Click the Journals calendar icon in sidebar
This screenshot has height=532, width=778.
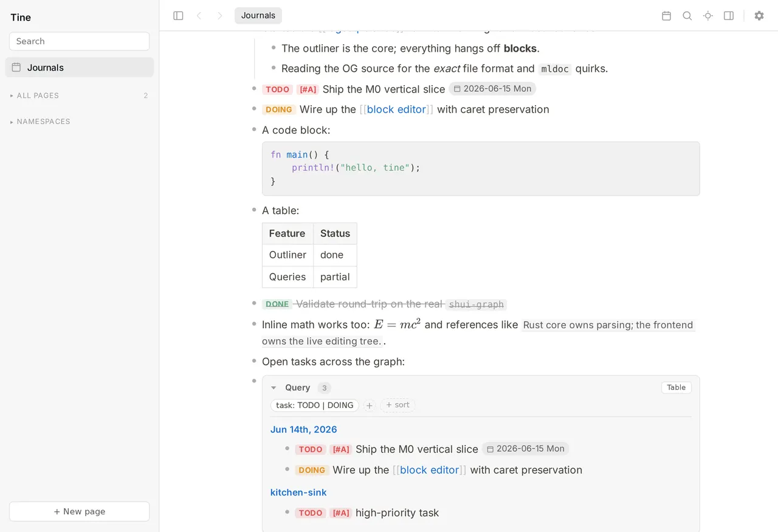point(16,67)
